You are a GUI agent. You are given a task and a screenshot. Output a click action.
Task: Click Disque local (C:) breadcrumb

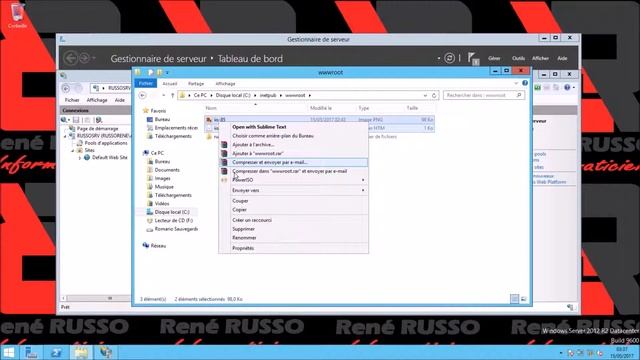point(233,95)
